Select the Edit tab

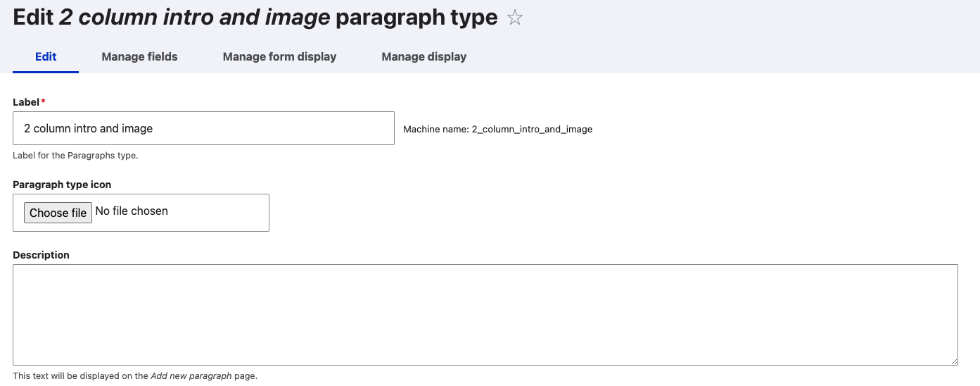coord(46,56)
